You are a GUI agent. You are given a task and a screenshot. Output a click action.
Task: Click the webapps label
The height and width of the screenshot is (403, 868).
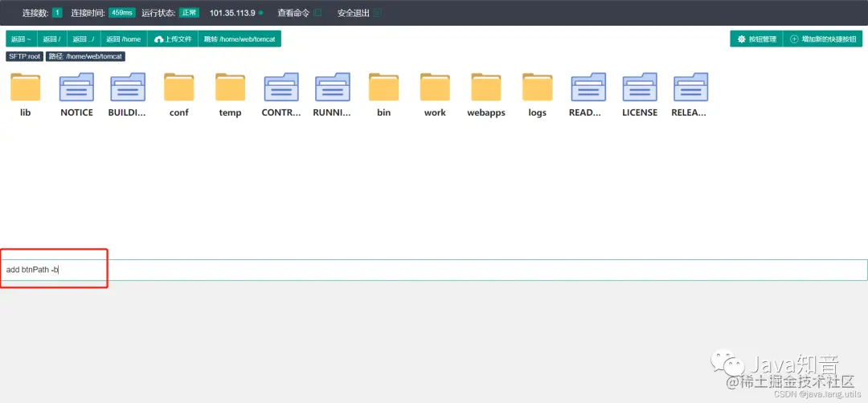coord(486,112)
